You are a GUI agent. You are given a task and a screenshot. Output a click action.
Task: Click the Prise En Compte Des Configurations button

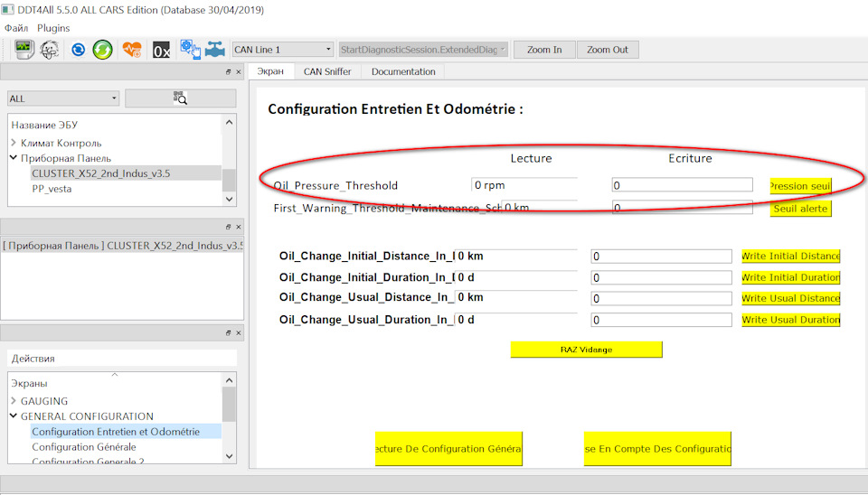point(657,449)
